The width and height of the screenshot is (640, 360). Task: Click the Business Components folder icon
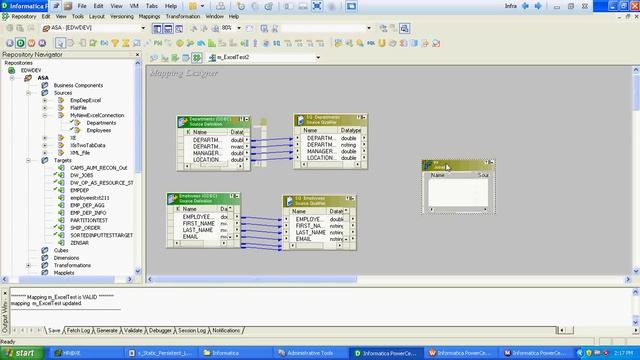click(44, 85)
